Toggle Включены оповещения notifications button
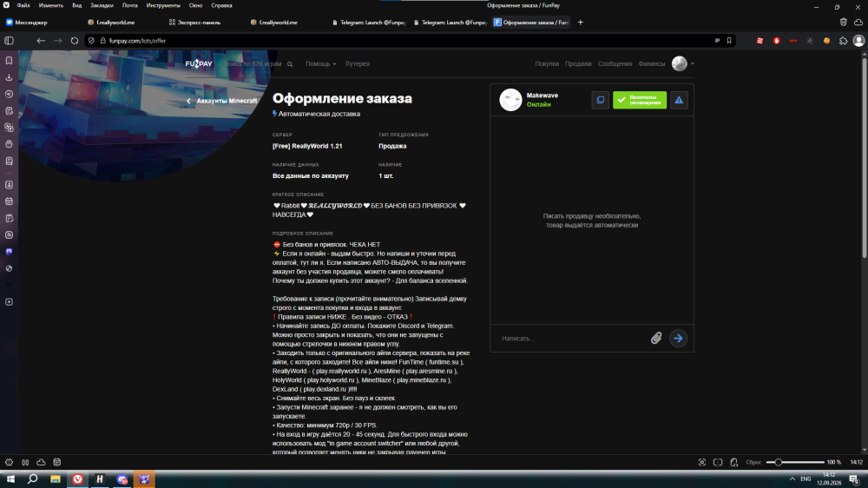 [x=640, y=100]
